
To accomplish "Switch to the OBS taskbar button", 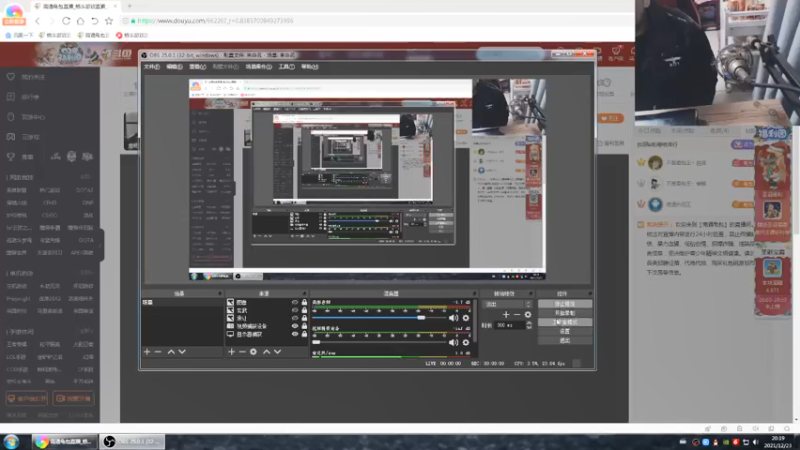I will (132, 442).
